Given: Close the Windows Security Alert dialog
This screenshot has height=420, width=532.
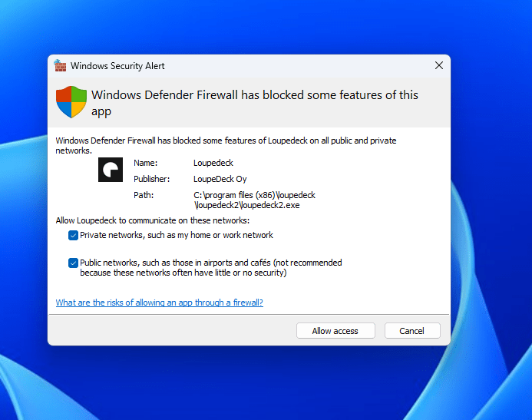Looking at the screenshot, I should point(438,65).
